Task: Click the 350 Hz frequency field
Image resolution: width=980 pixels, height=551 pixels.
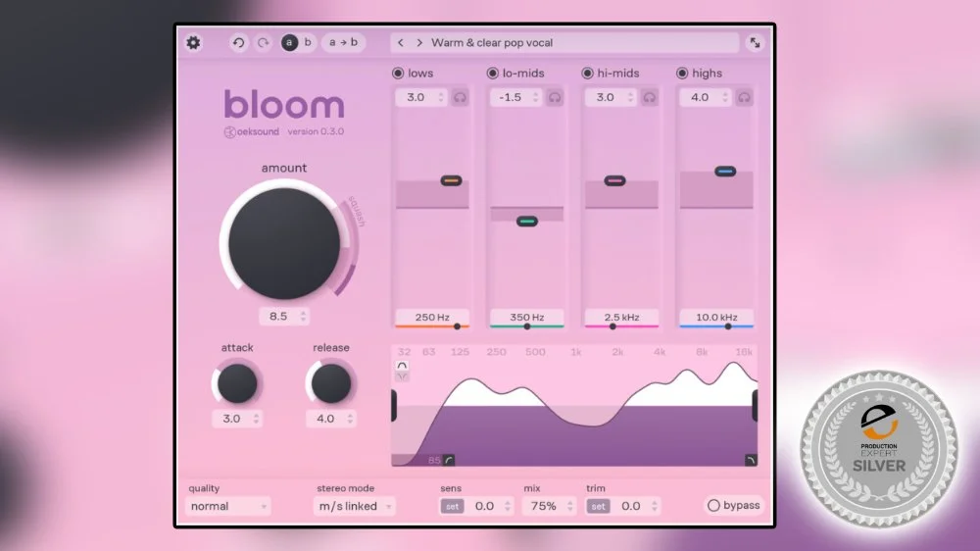Action: pyautogui.click(x=527, y=317)
